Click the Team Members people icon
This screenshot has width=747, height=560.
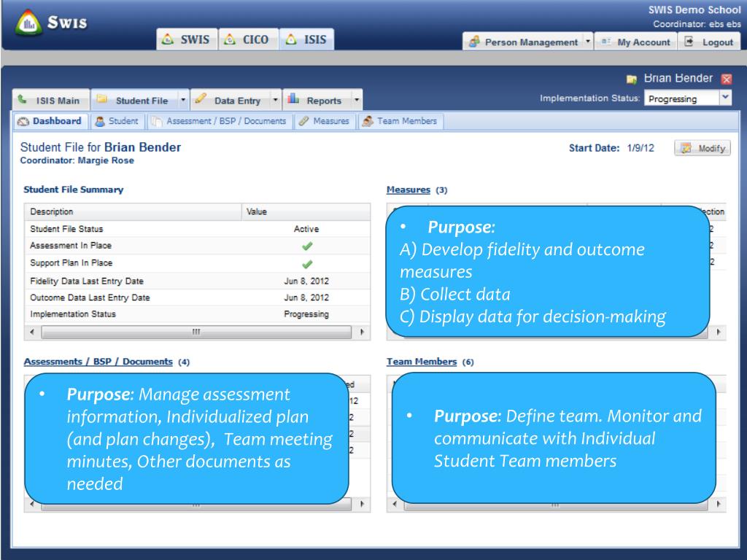click(x=368, y=122)
